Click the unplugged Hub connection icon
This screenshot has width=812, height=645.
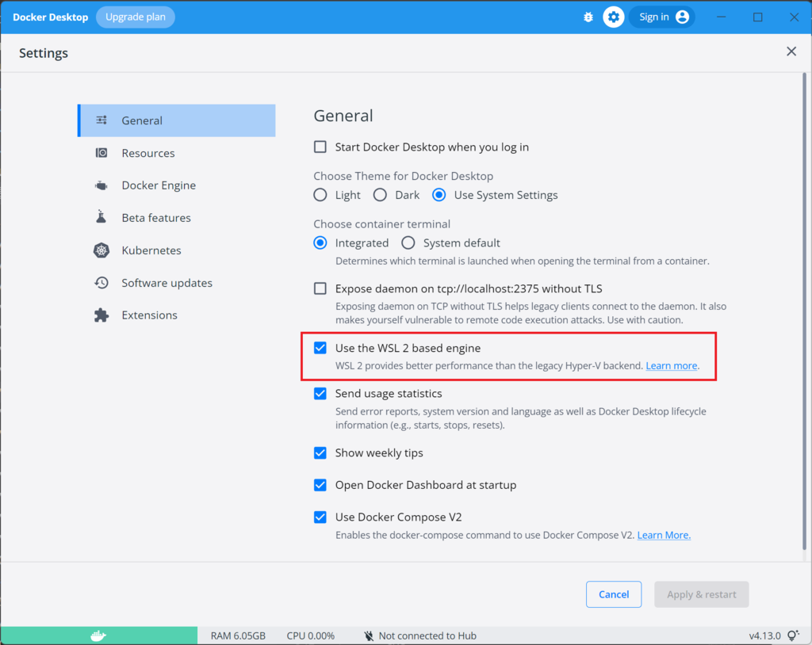point(369,635)
